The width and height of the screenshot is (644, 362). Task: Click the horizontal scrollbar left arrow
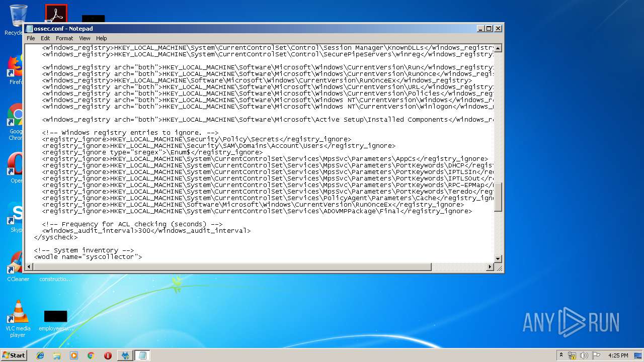pyautogui.click(x=30, y=267)
